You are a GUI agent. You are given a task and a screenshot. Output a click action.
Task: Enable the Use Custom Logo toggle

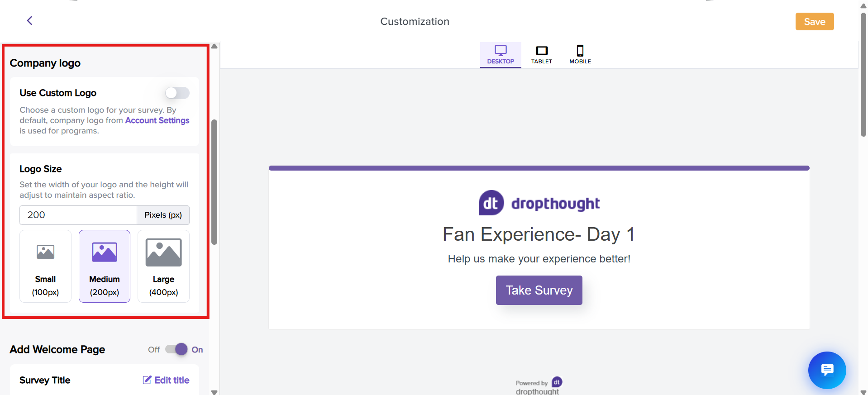177,93
